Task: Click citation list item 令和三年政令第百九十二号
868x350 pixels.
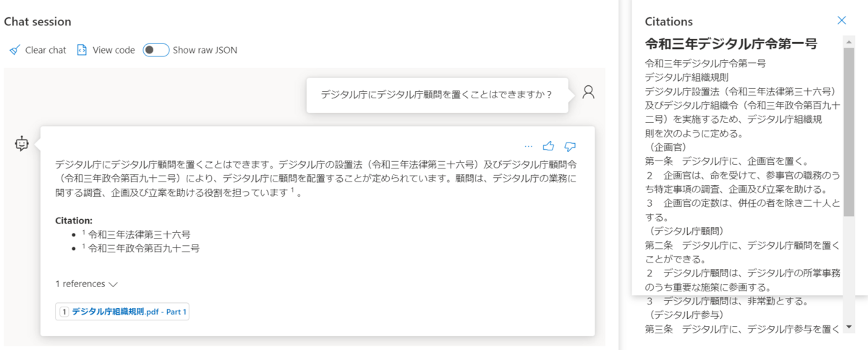Action: [144, 248]
